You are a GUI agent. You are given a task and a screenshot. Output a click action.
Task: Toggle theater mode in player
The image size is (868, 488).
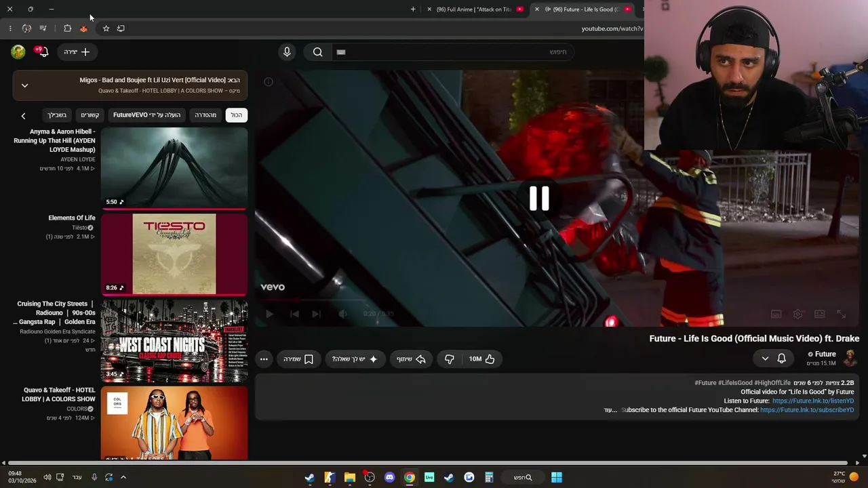point(820,314)
